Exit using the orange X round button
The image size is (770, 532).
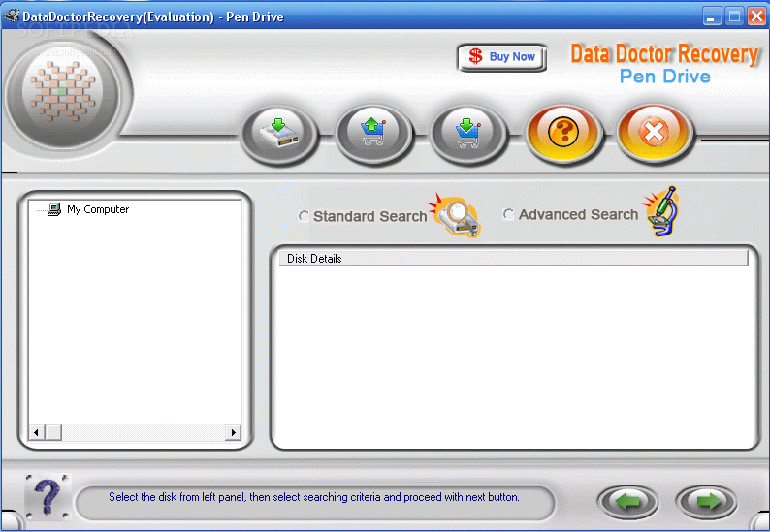point(654,132)
